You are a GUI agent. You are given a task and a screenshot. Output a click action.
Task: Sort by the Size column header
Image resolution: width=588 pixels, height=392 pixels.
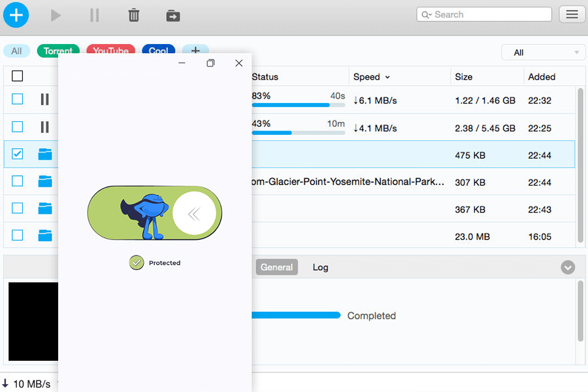464,77
